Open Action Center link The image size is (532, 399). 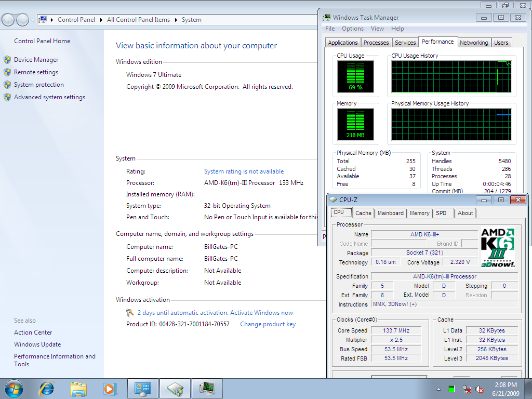[x=33, y=332]
